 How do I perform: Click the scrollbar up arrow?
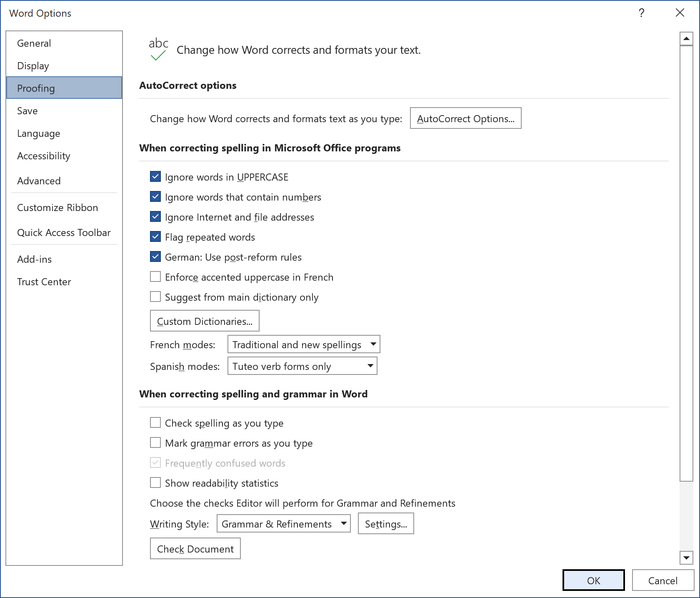click(x=686, y=38)
